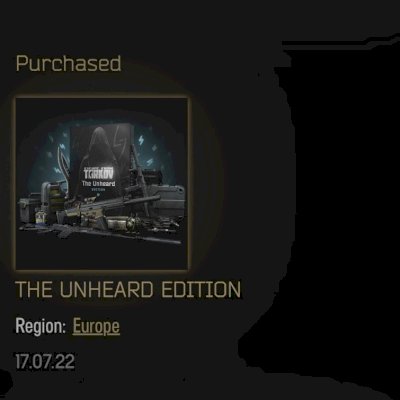Viewport: 400px width, 400px height.
Task: Open the Europe region link
Action: click(x=96, y=326)
